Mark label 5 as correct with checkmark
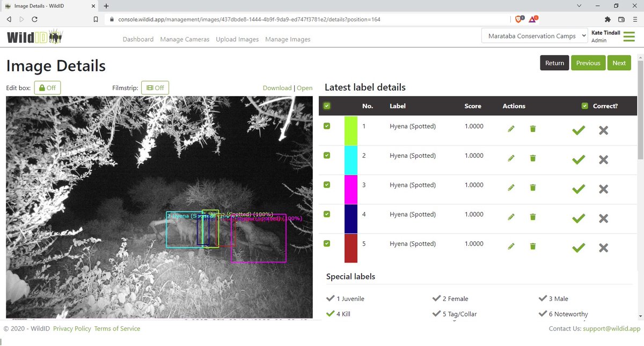This screenshot has width=644, height=346. (579, 248)
